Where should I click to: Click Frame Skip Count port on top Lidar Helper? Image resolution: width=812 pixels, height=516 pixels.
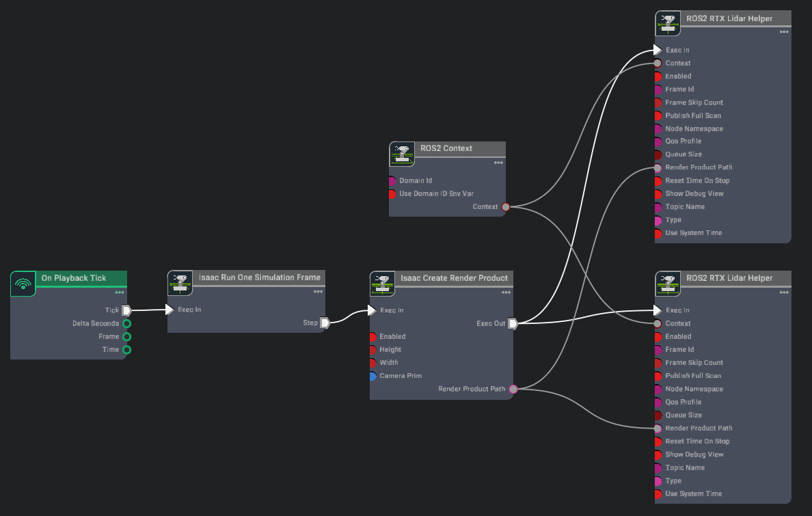click(x=658, y=103)
